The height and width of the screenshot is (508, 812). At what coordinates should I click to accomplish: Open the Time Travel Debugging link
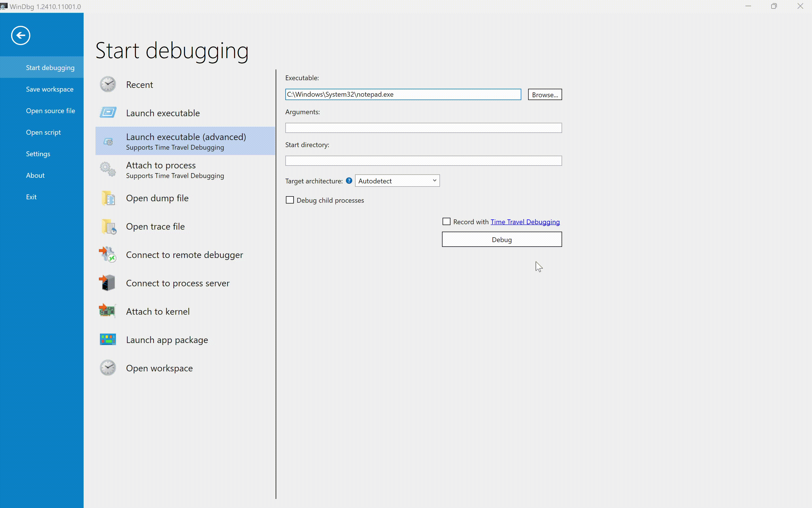(x=525, y=222)
